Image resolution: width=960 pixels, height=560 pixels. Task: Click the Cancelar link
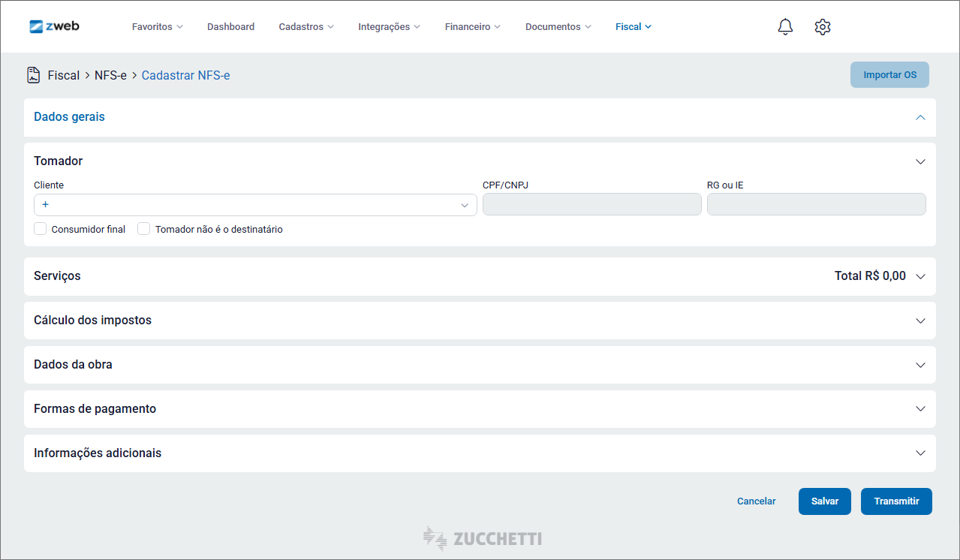pyautogui.click(x=756, y=501)
